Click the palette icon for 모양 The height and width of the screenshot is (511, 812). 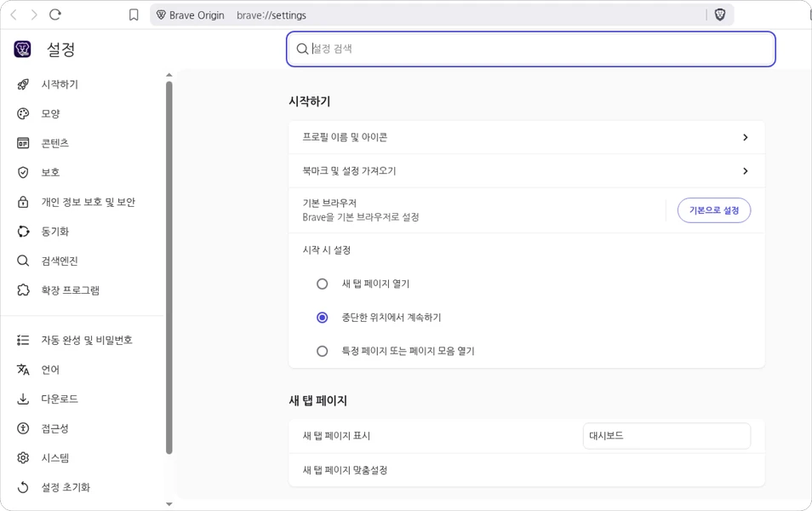point(24,114)
